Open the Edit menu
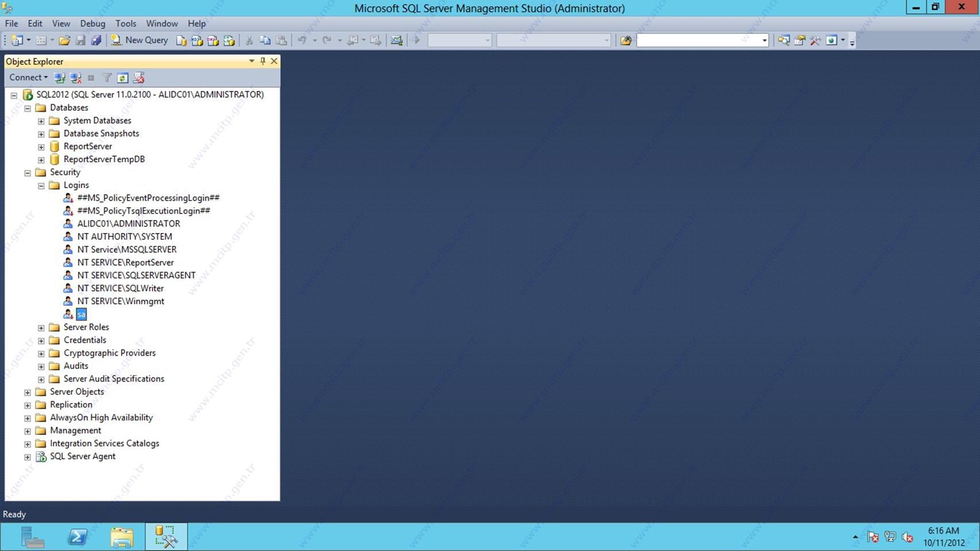Viewport: 980px width, 551px height. pos(35,24)
